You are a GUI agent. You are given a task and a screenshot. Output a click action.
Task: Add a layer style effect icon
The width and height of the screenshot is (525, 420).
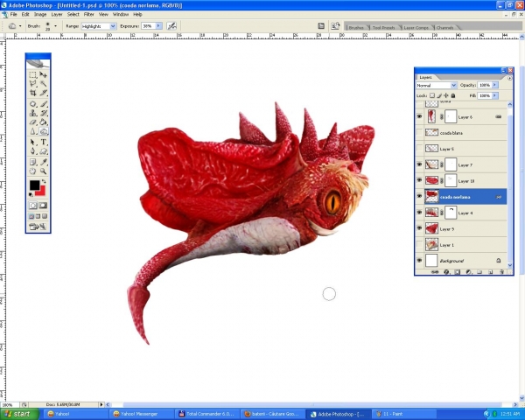446,272
